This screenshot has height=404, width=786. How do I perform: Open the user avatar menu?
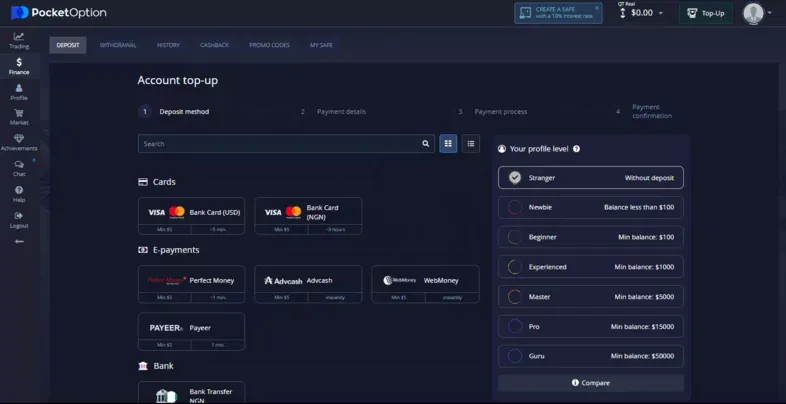753,13
